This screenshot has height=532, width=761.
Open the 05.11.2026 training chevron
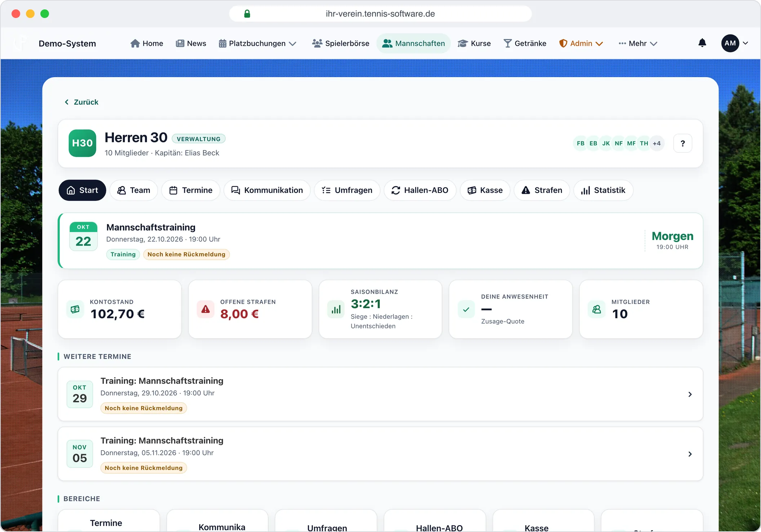[690, 454]
